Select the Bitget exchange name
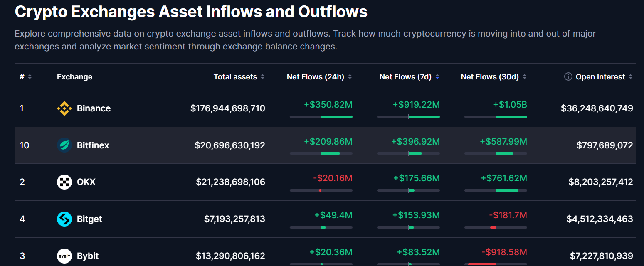 [89, 219]
